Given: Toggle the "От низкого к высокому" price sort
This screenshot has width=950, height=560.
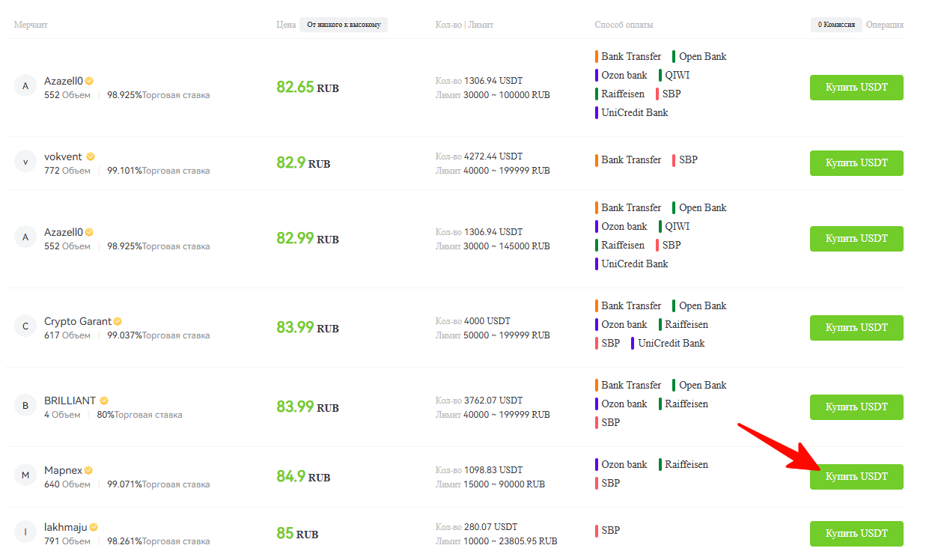Looking at the screenshot, I should pos(344,25).
